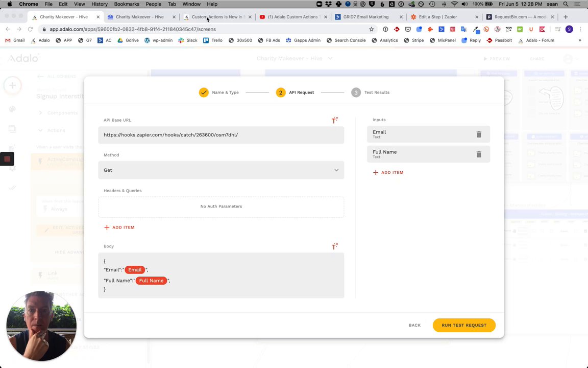Image resolution: width=588 pixels, height=368 pixels.
Task: Click Run Test Request button
Action: 464,325
